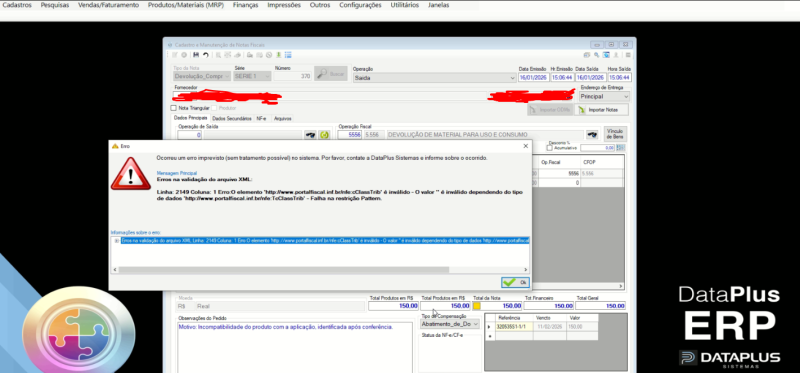This screenshot has height=373, width=800.
Task: Click yellow color swatch near Total da Nota
Action: (477, 306)
